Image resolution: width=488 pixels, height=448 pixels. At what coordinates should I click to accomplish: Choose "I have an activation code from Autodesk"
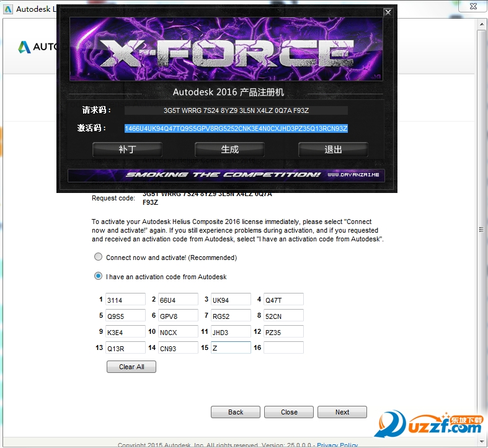click(98, 276)
